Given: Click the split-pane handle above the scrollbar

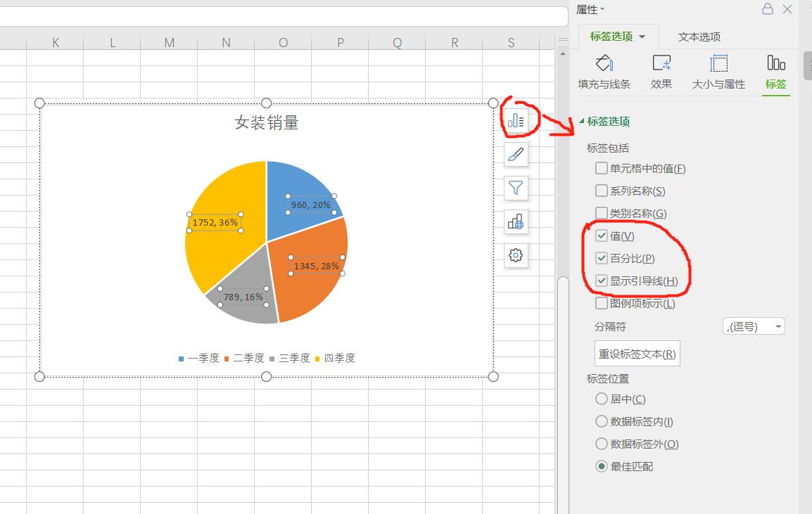Looking at the screenshot, I should 563,40.
